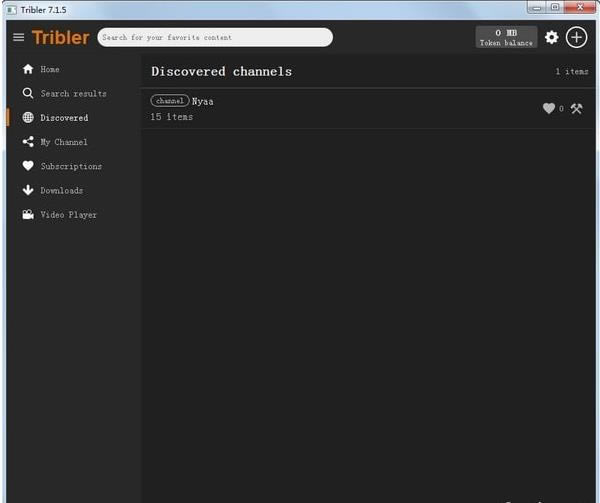The height and width of the screenshot is (503, 600).
Task: Click the Video Player camera icon
Action: pyautogui.click(x=28, y=215)
